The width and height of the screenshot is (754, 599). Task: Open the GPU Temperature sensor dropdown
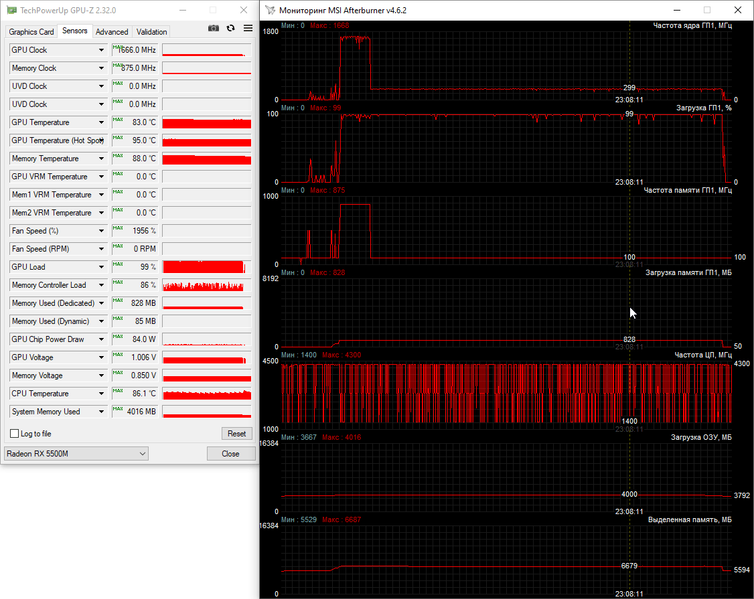click(101, 122)
